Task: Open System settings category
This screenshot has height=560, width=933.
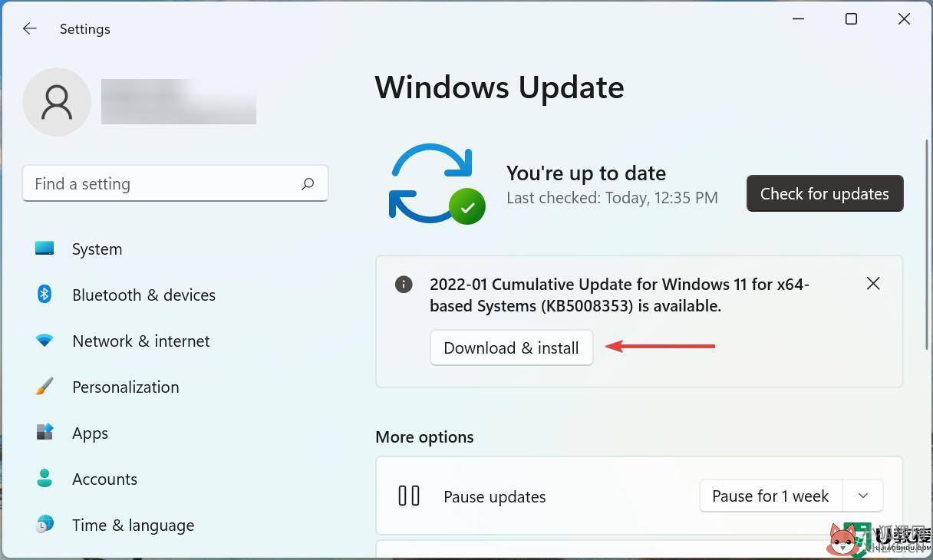Action: (x=97, y=249)
